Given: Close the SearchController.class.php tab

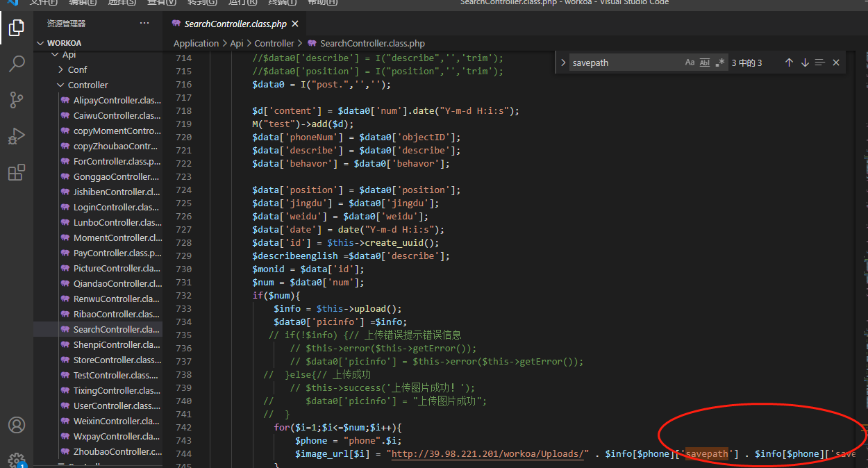Looking at the screenshot, I should pyautogui.click(x=295, y=24).
